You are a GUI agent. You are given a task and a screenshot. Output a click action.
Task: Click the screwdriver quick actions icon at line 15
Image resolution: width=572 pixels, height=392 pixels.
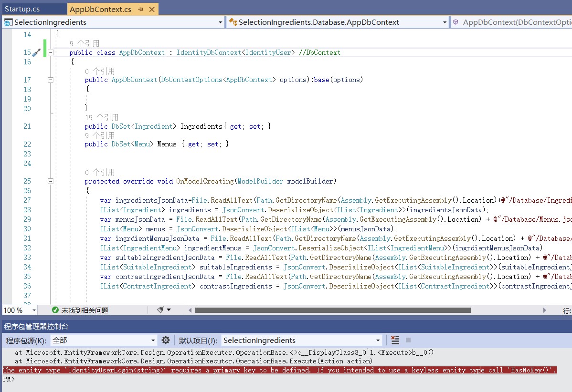(x=36, y=52)
